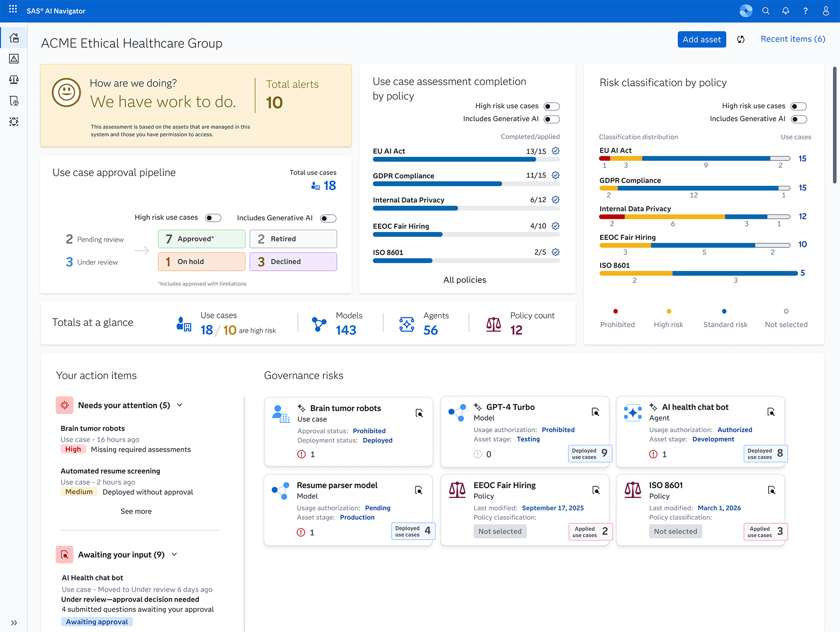The height and width of the screenshot is (632, 840).
Task: Click the EU AI Act classification bar
Action: (694, 159)
